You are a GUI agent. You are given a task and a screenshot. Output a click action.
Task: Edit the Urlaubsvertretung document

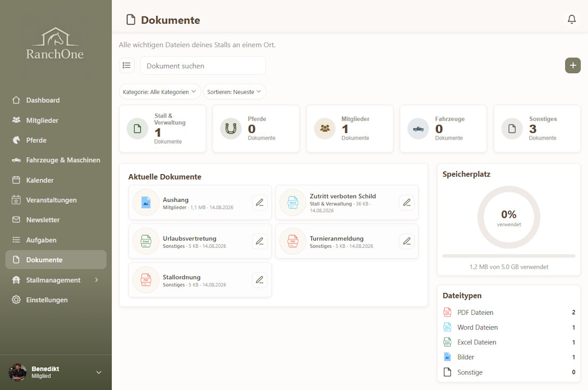click(260, 241)
